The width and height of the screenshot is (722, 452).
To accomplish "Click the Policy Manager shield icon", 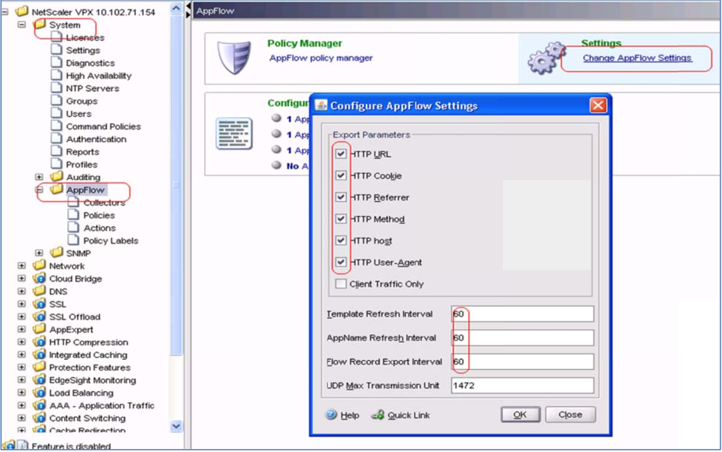I will pyautogui.click(x=234, y=58).
